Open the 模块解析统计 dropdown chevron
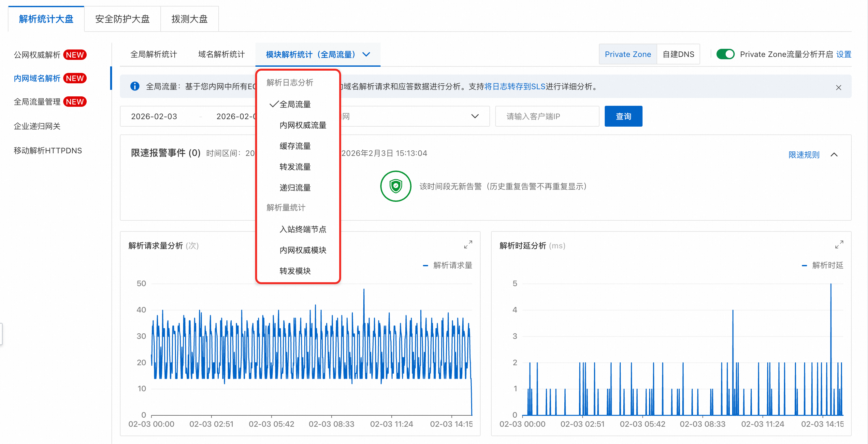The width and height of the screenshot is (868, 444). click(366, 54)
